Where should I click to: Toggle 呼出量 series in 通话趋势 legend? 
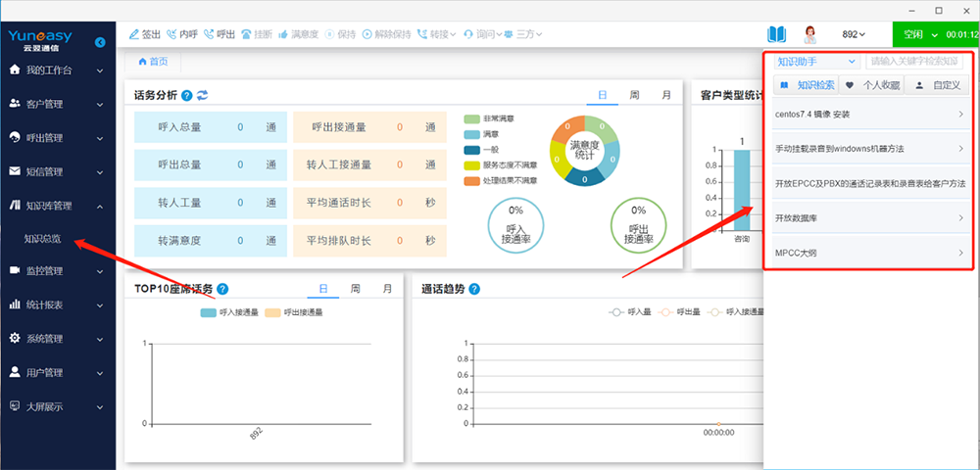click(679, 312)
